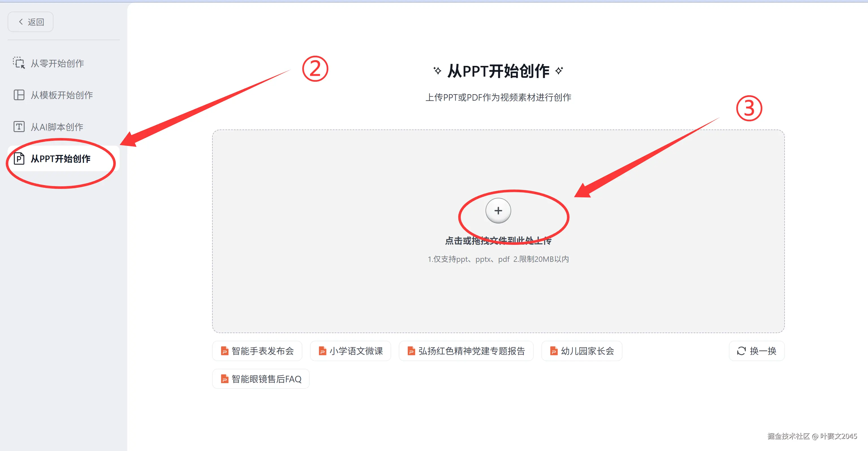
Task: Click the 从模板开始创作 layout icon
Action: point(19,95)
